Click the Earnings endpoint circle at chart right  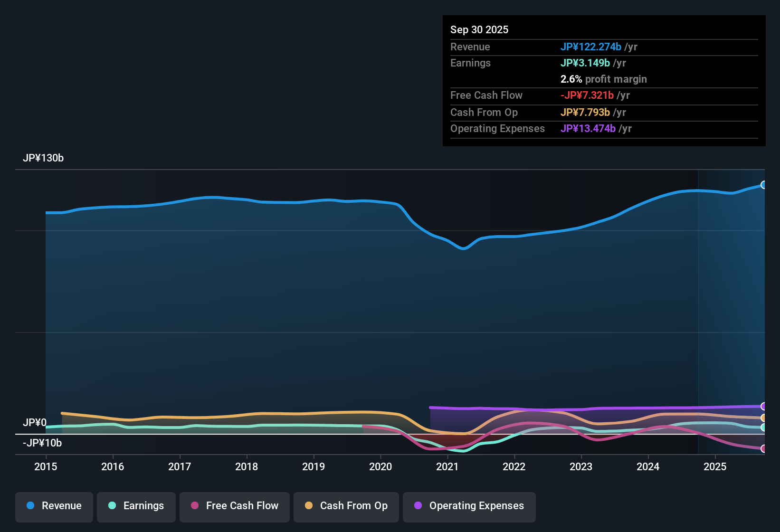[763, 428]
